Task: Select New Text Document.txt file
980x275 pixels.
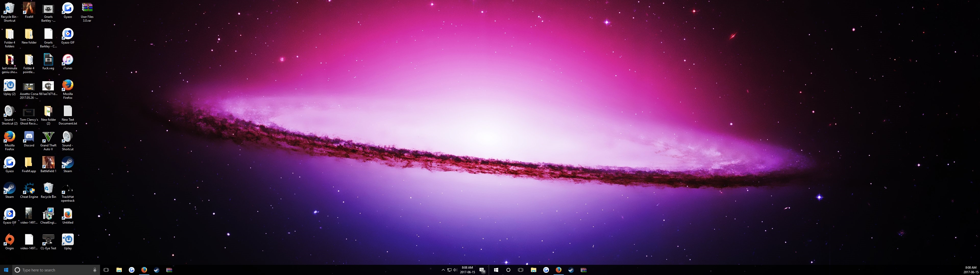Action: (68, 111)
